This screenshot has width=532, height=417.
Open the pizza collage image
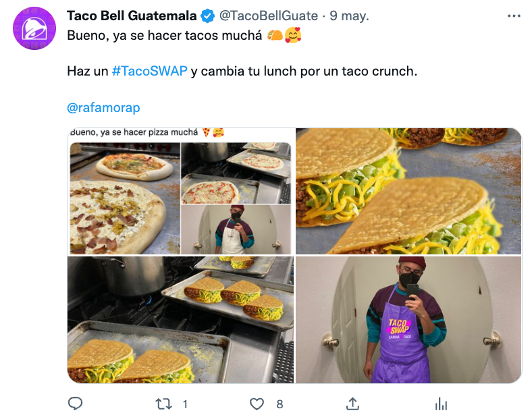coord(180,191)
